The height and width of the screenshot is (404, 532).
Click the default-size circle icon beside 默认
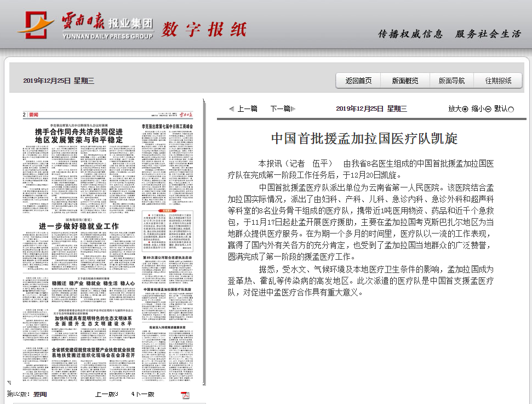[x=511, y=109]
